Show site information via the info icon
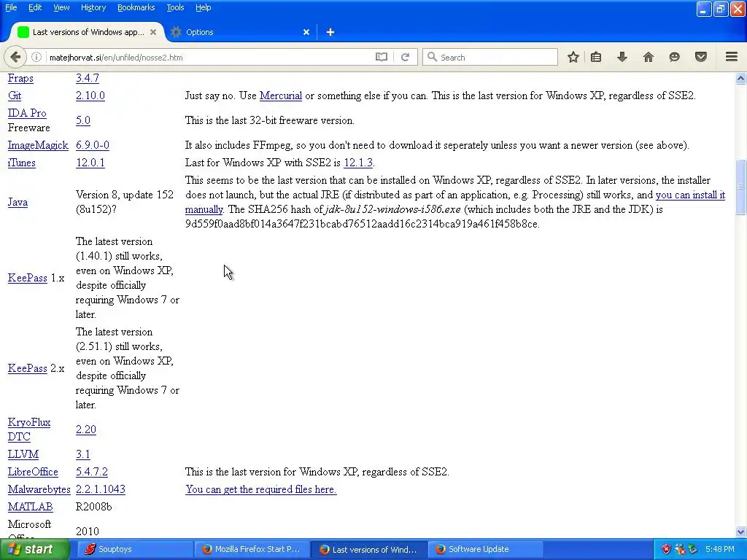 click(36, 57)
